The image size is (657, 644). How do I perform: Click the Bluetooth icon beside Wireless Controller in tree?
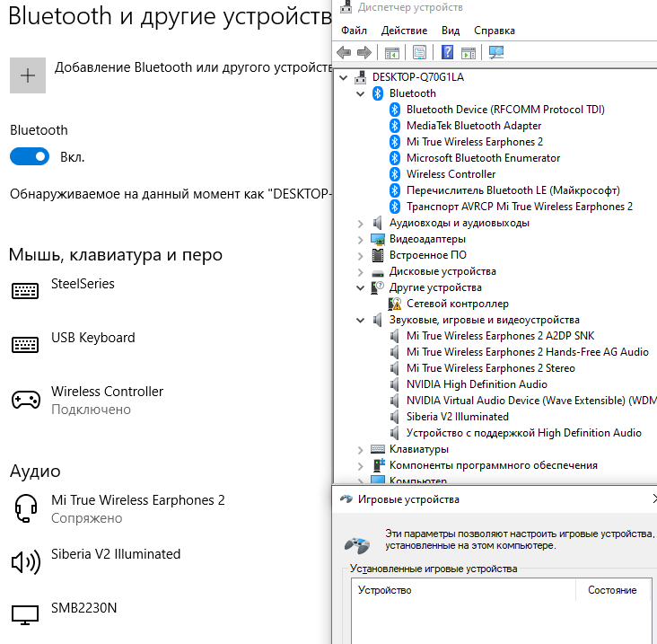394,174
